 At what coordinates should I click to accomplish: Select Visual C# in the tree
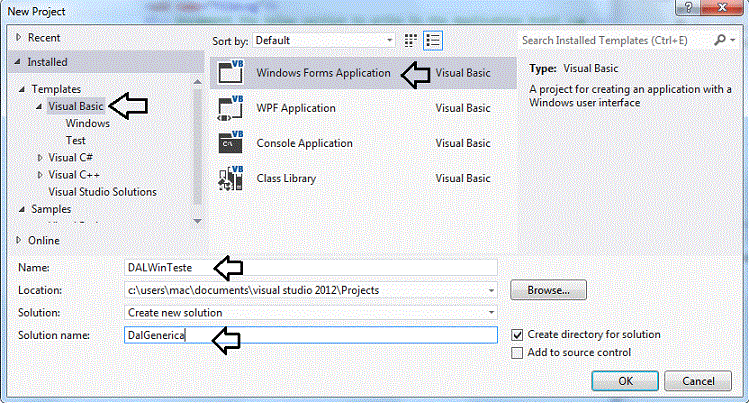(x=70, y=158)
